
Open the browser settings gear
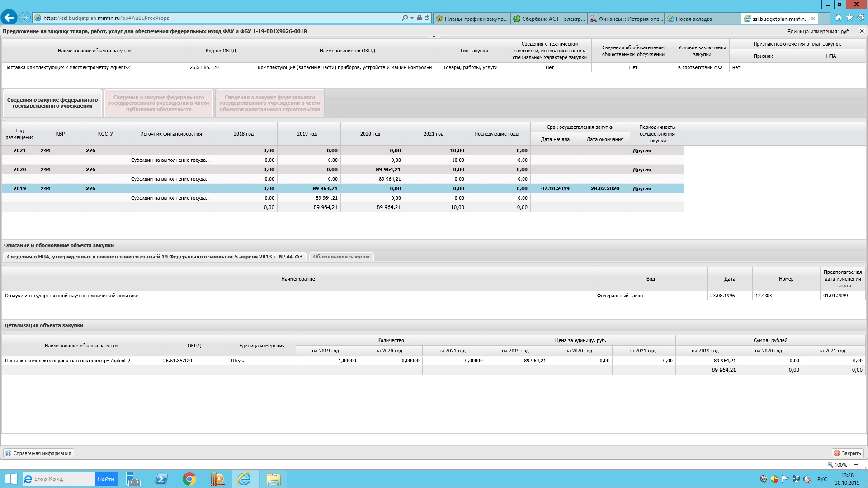click(x=860, y=18)
